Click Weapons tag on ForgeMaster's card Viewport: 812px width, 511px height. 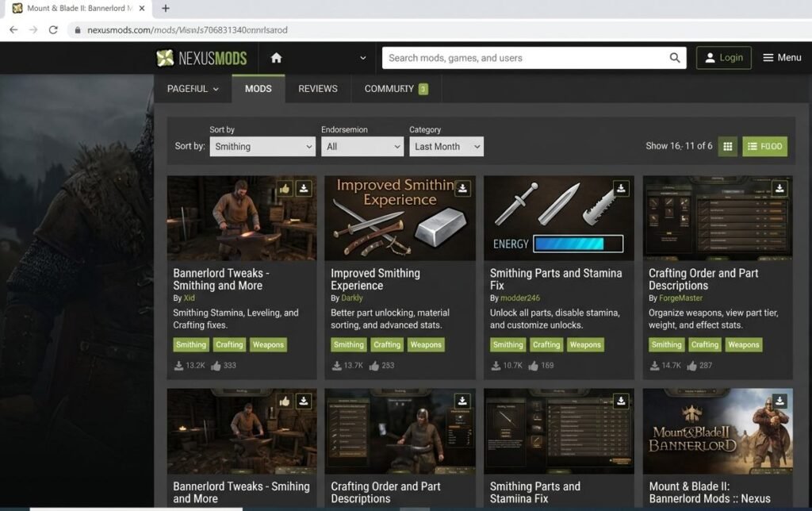click(744, 344)
